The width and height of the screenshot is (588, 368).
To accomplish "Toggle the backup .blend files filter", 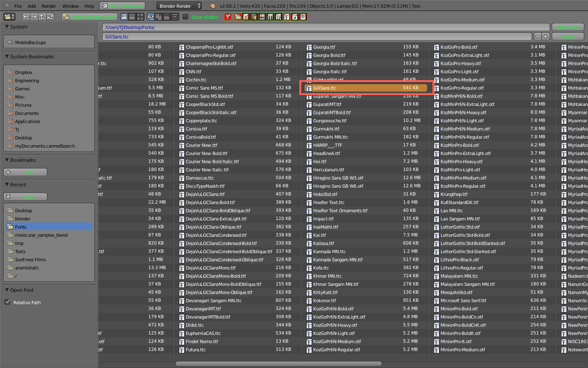I will (254, 17).
